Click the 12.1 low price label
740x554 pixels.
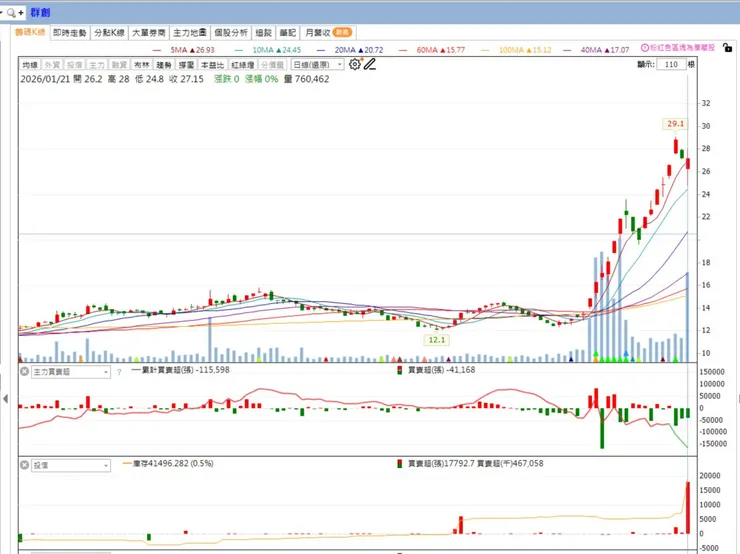pyautogui.click(x=437, y=340)
